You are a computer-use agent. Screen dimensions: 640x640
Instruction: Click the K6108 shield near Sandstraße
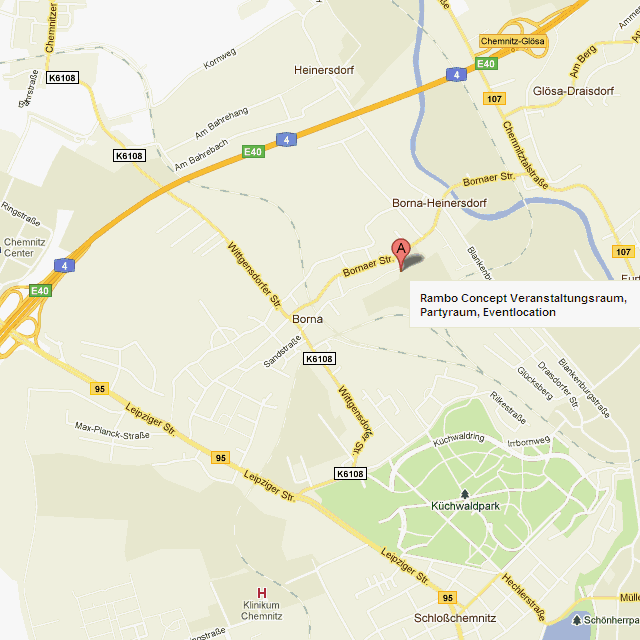[x=319, y=359]
